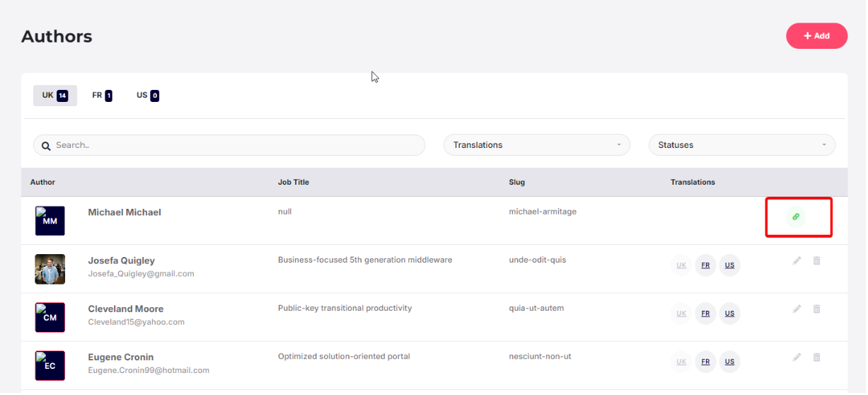Edit Josefa Quigley using the pencil icon
The image size is (868, 395).
coord(797,261)
